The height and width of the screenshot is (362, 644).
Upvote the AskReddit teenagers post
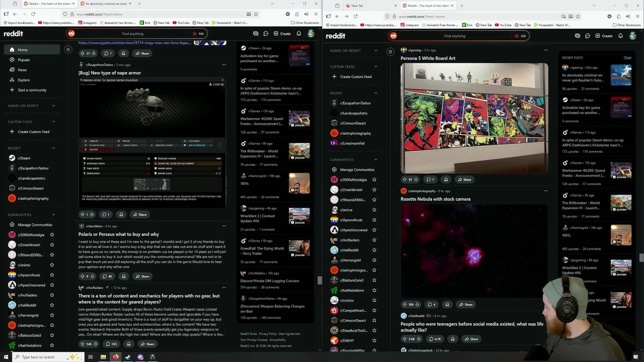click(405, 339)
